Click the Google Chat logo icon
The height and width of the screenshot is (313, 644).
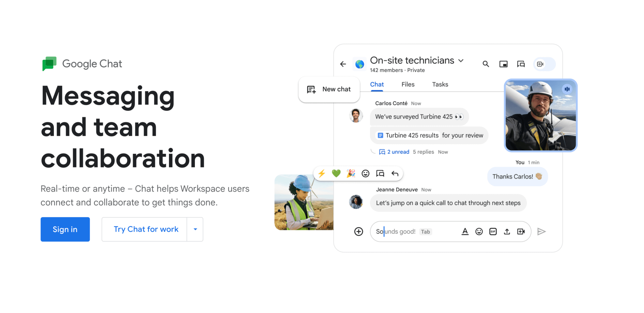pyautogui.click(x=49, y=64)
